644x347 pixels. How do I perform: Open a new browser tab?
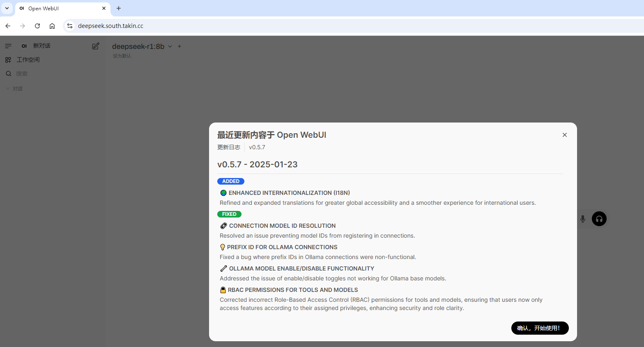click(119, 8)
